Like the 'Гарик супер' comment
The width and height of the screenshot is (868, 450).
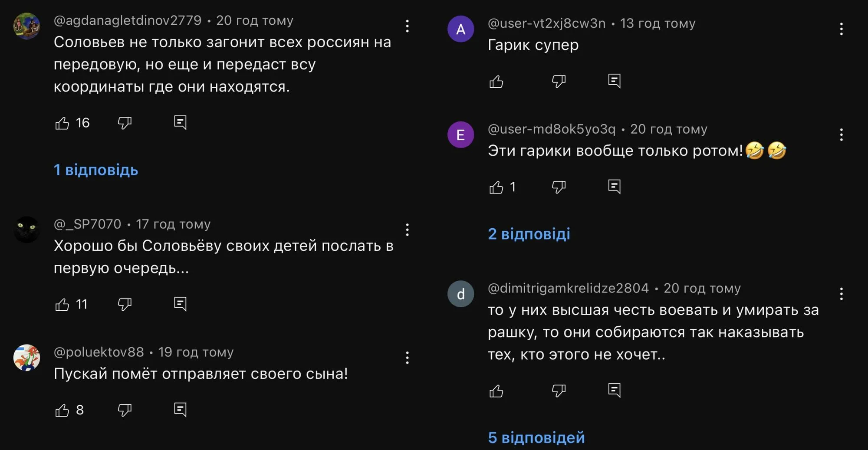pos(496,81)
